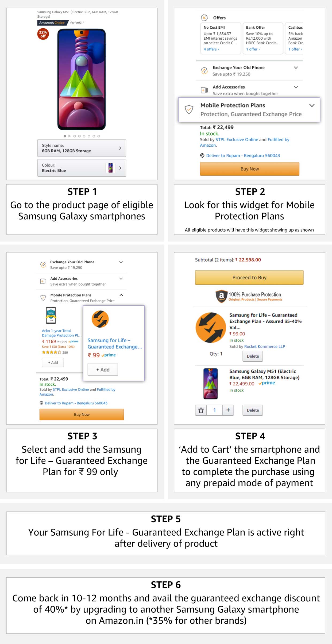This screenshot has width=332, height=644.
Task: Click the plus icon to increase quantity
Action: click(228, 410)
